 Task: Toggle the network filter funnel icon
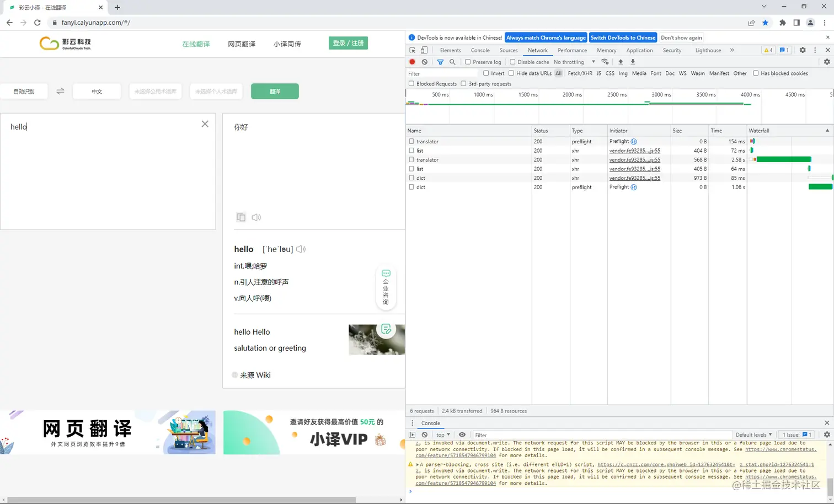(x=440, y=62)
